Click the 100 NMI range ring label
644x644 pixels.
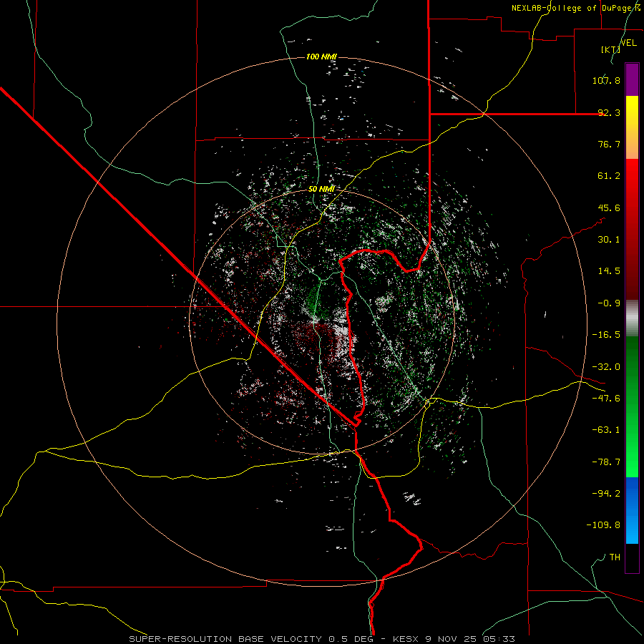point(321,57)
